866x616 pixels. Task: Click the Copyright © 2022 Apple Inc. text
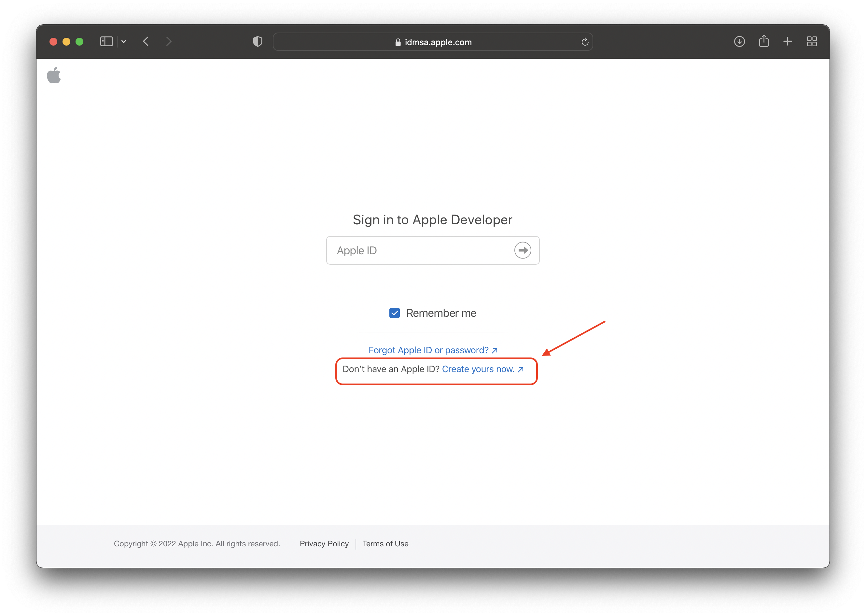click(197, 543)
